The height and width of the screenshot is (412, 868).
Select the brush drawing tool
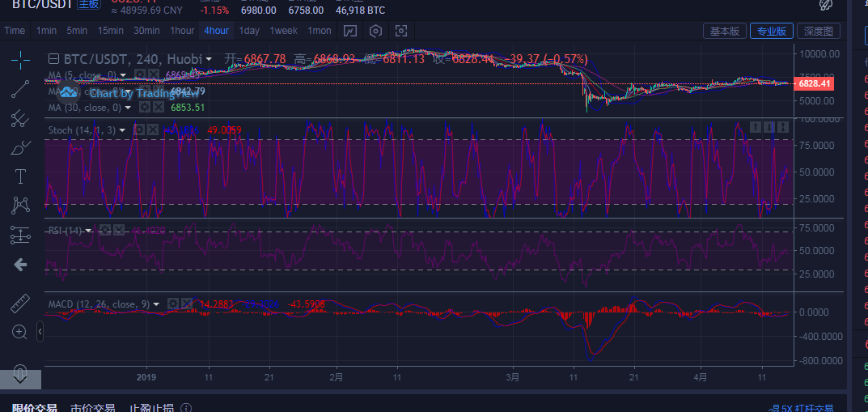coord(20,147)
